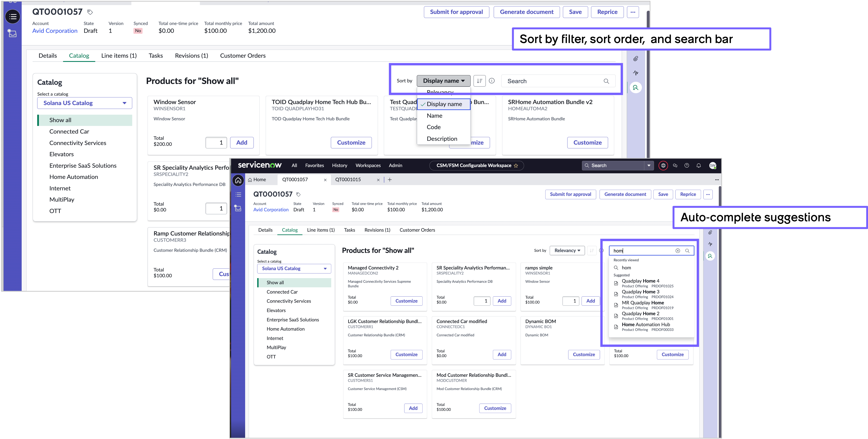Close the QT0001057 workspace tab
This screenshot has height=439, width=868.
[325, 180]
